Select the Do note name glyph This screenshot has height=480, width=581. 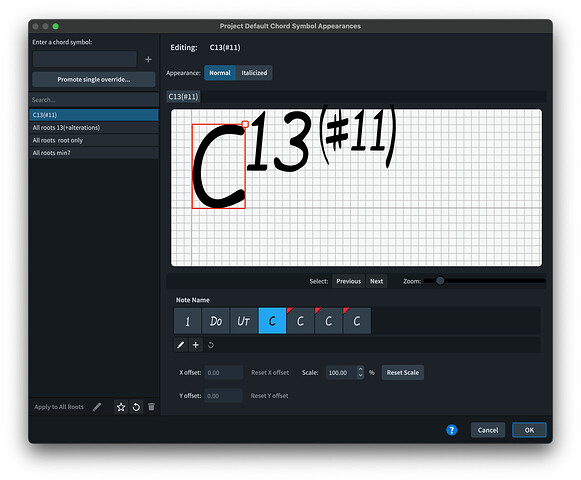tap(216, 321)
